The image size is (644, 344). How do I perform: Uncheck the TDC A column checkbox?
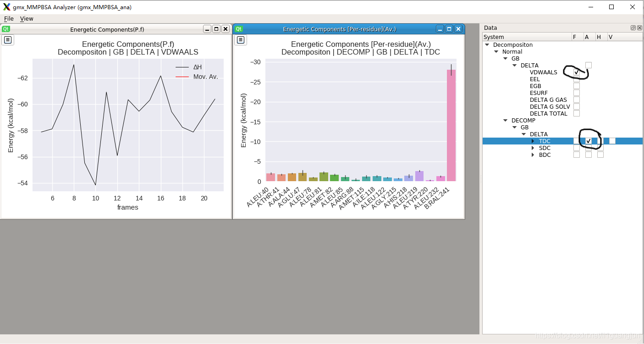pos(589,141)
